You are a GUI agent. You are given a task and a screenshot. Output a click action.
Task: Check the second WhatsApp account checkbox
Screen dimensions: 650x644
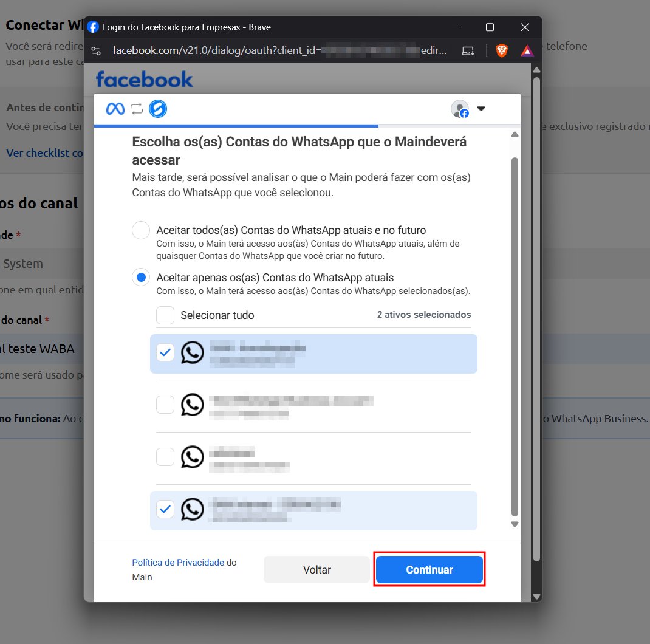[x=165, y=405]
